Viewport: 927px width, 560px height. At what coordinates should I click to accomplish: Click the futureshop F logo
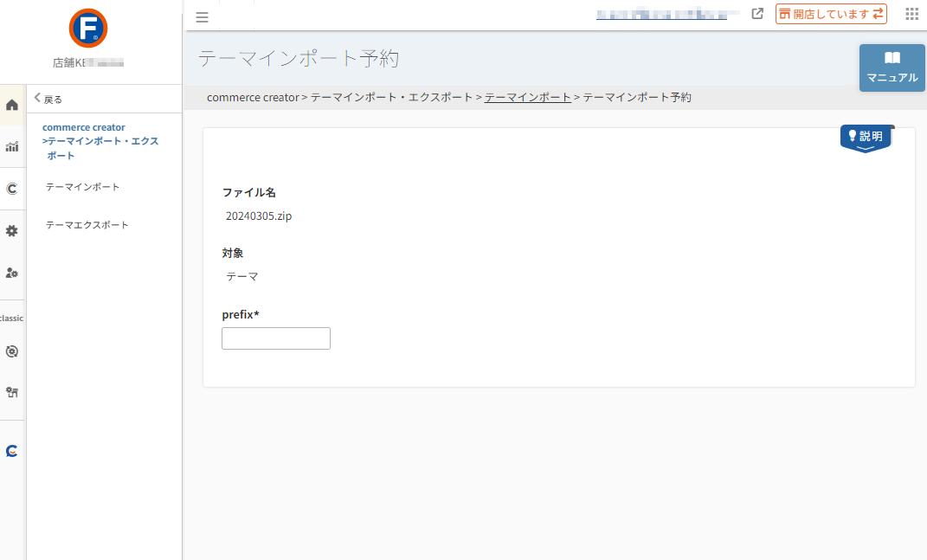[x=88, y=29]
